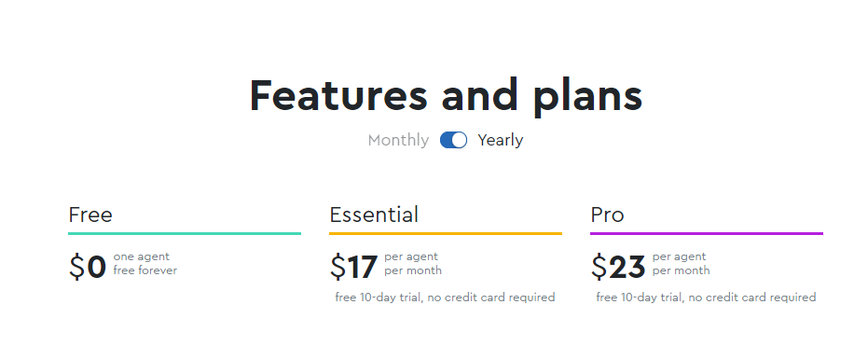Click the $0 Free plan price

pos(88,267)
